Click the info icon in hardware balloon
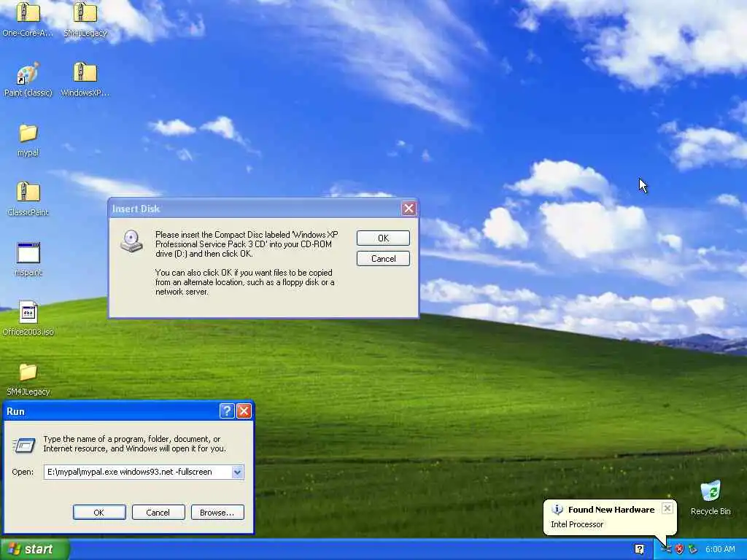This screenshot has height=560, width=747. click(557, 510)
